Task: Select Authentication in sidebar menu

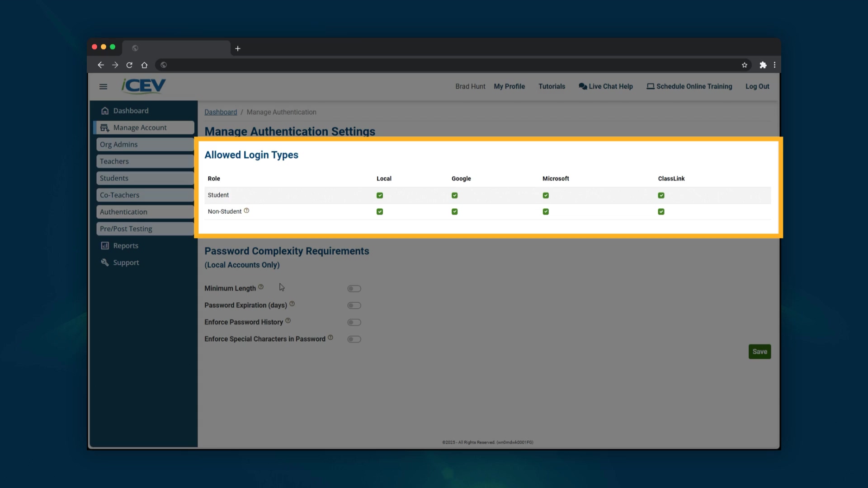Action: pos(123,212)
